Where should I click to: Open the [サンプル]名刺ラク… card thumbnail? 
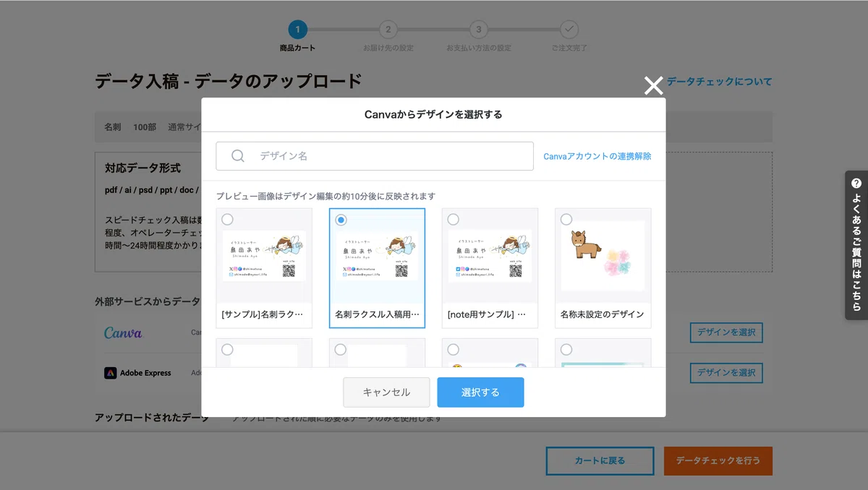[x=264, y=255]
